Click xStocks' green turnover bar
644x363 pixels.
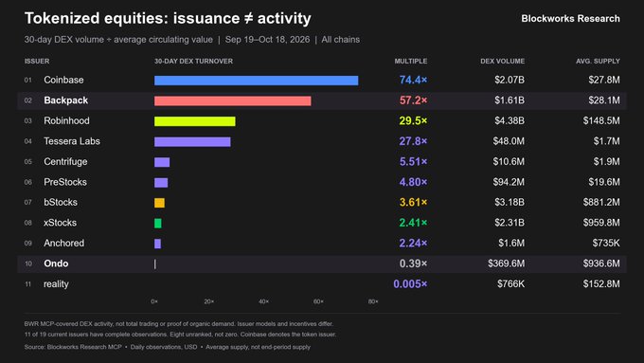[x=158, y=224]
